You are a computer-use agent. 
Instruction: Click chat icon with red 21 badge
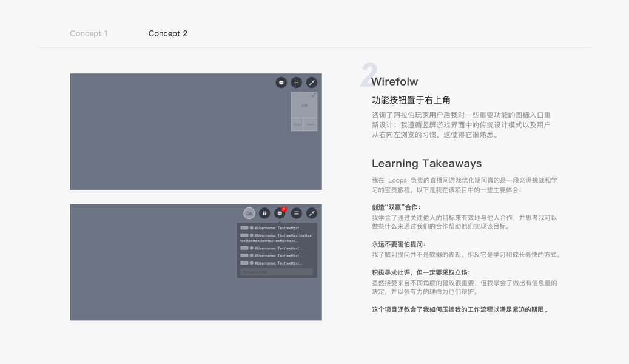click(x=280, y=213)
